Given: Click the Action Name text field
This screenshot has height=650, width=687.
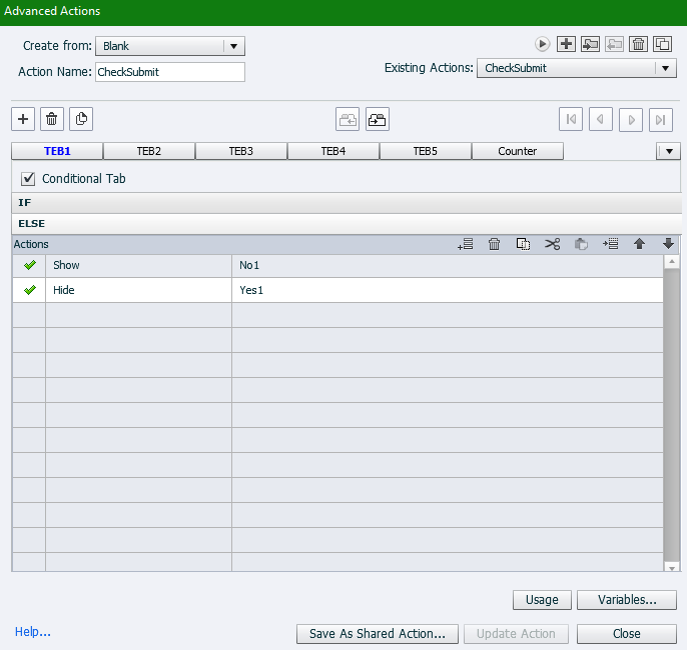Looking at the screenshot, I should point(169,72).
